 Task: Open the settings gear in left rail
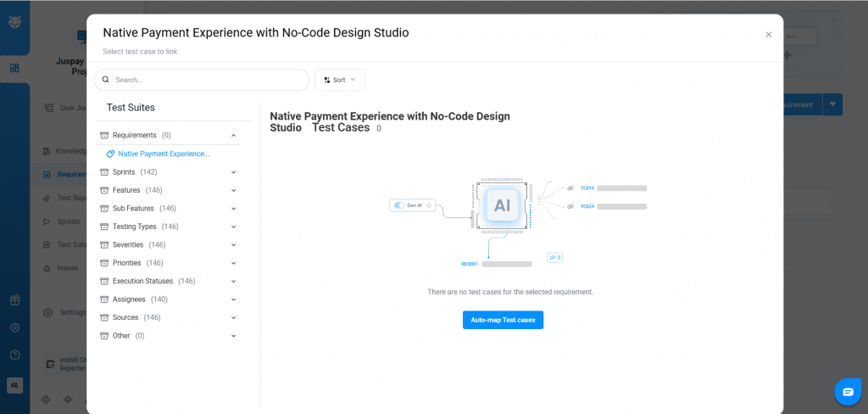14,327
